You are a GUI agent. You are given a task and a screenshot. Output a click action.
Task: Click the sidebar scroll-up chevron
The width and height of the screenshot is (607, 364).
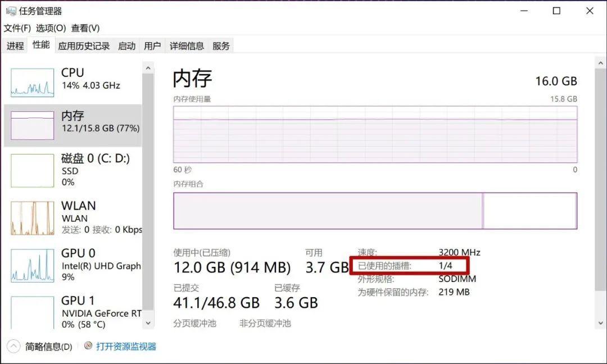click(x=148, y=67)
